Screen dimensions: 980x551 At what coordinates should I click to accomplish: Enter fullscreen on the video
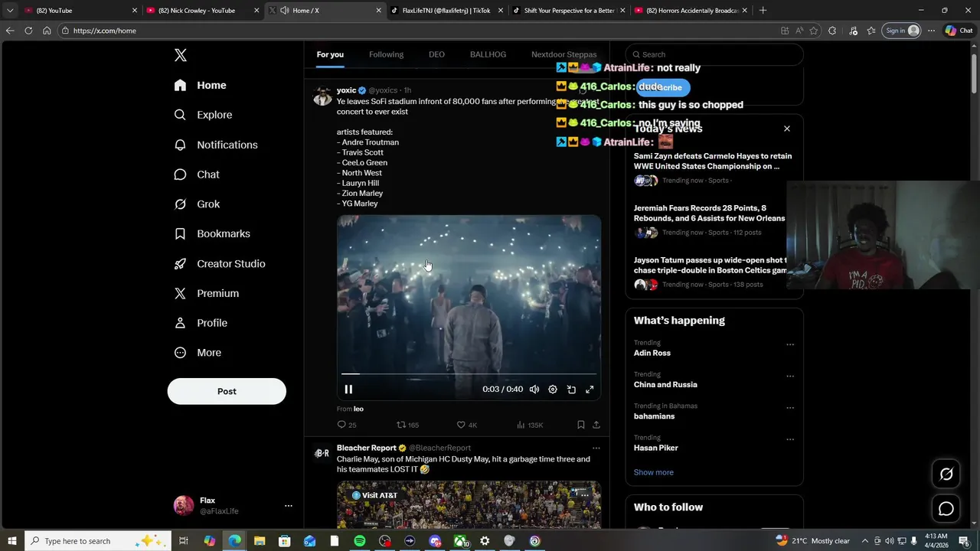click(590, 390)
